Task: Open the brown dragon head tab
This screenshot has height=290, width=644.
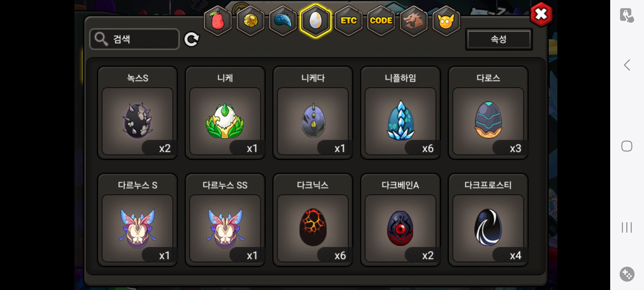Action: pyautogui.click(x=414, y=21)
